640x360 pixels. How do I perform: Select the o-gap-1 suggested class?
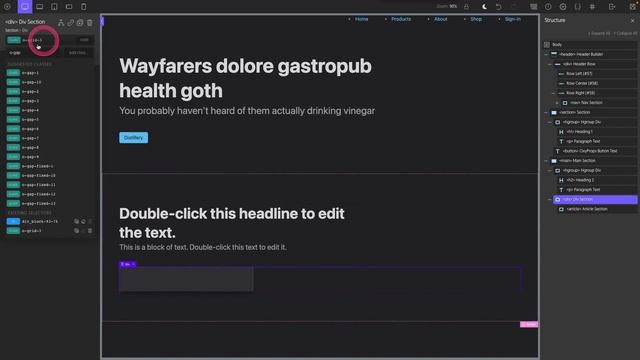point(31,73)
